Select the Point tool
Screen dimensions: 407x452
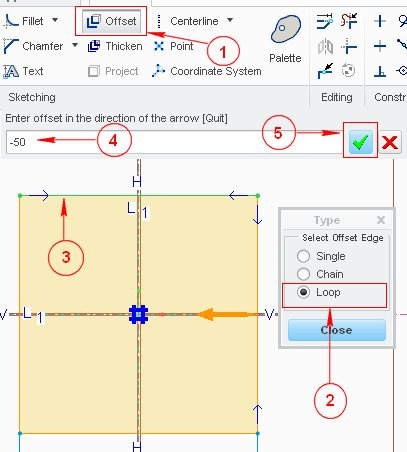[173, 46]
